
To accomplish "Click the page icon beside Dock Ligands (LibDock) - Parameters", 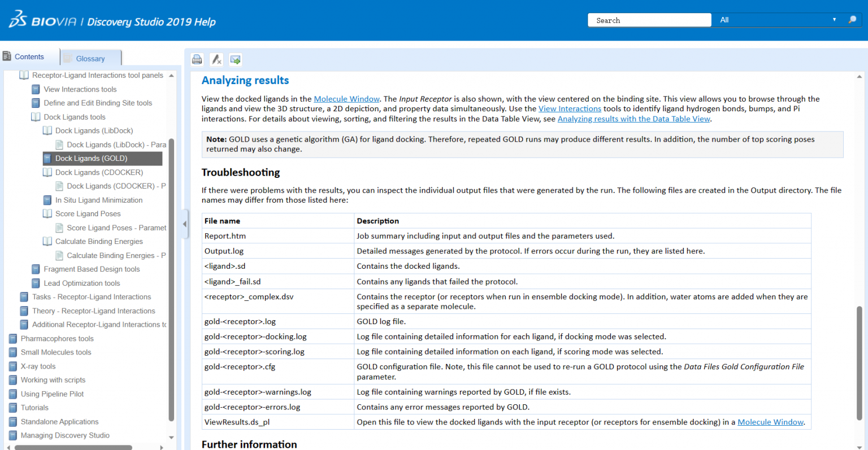I will pyautogui.click(x=59, y=145).
